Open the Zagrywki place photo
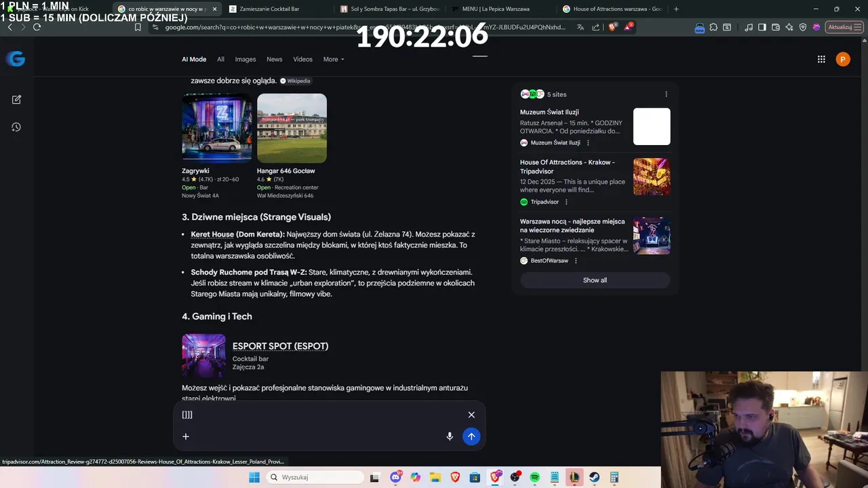 [x=217, y=128]
